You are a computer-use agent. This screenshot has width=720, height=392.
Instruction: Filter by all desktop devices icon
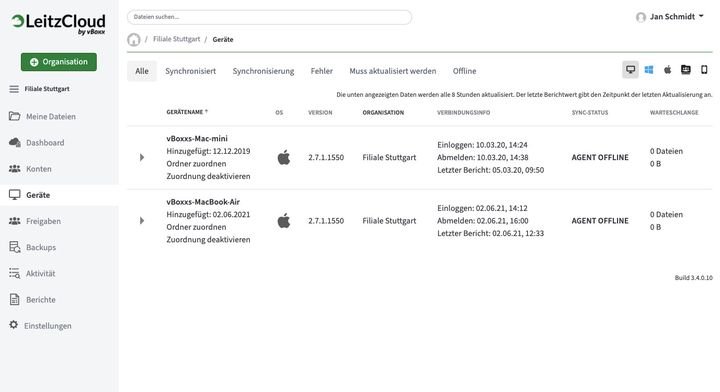tap(630, 70)
